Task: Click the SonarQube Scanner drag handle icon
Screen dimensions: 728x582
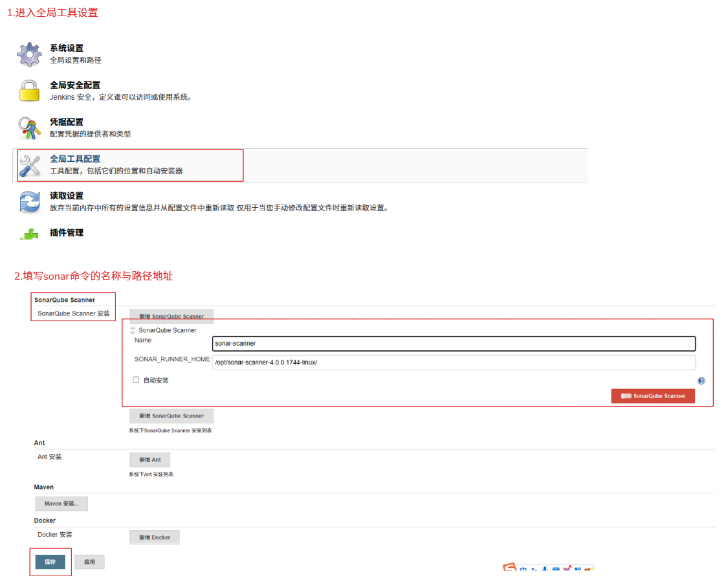Action: click(x=133, y=330)
